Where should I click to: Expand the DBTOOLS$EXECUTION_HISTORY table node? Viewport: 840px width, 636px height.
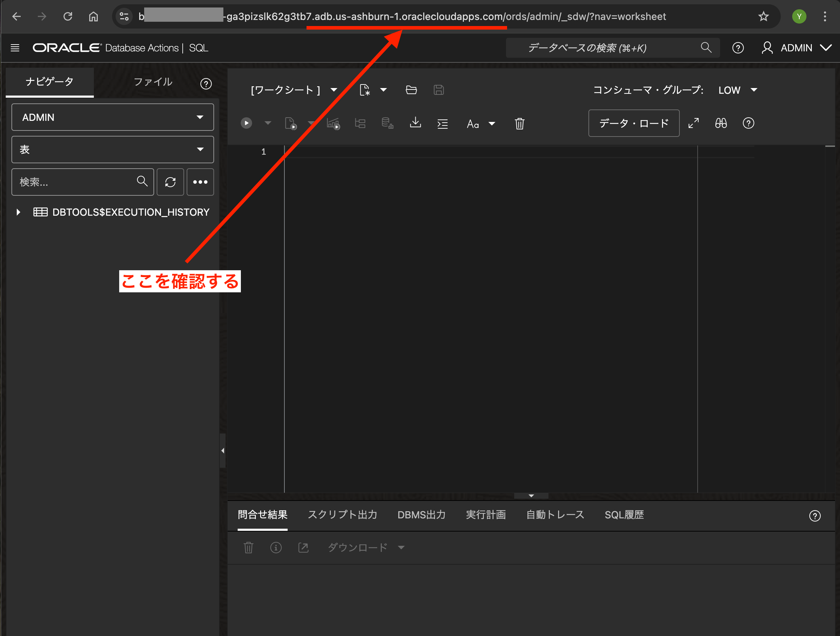coord(18,212)
